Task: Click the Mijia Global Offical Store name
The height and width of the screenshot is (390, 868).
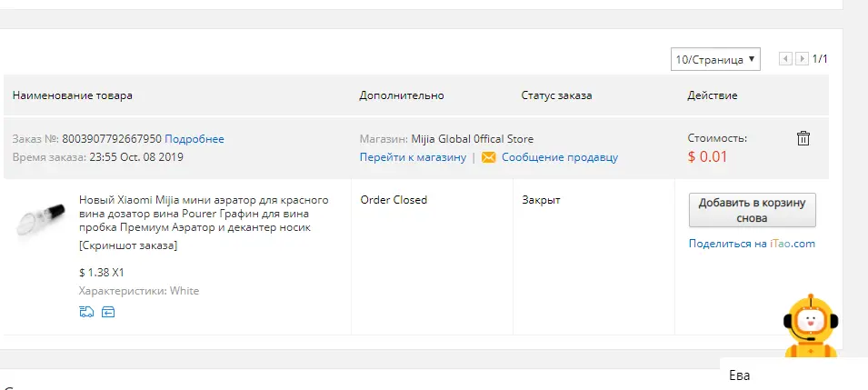Action: coord(473,138)
